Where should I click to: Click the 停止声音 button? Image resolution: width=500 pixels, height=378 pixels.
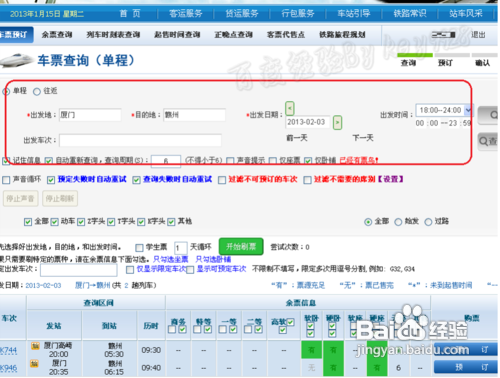point(20,199)
